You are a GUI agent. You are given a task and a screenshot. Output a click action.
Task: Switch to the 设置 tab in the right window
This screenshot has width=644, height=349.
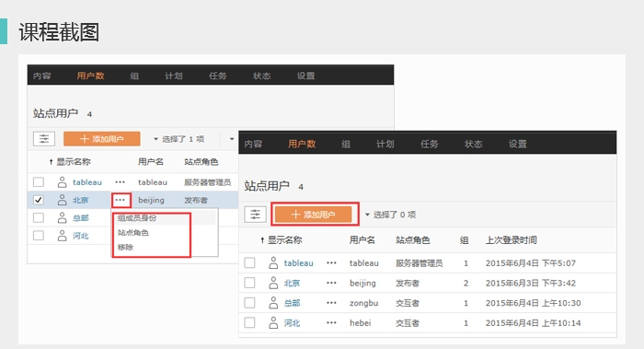click(x=517, y=144)
